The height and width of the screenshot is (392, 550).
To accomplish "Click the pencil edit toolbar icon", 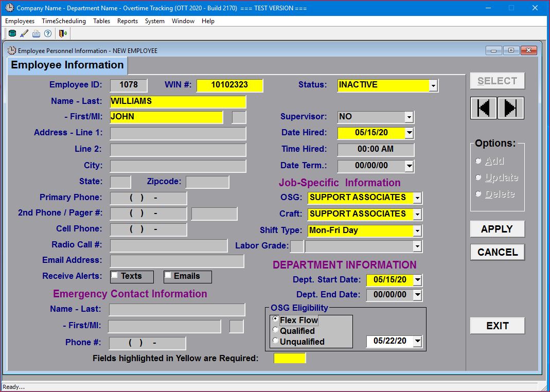I will coord(24,34).
